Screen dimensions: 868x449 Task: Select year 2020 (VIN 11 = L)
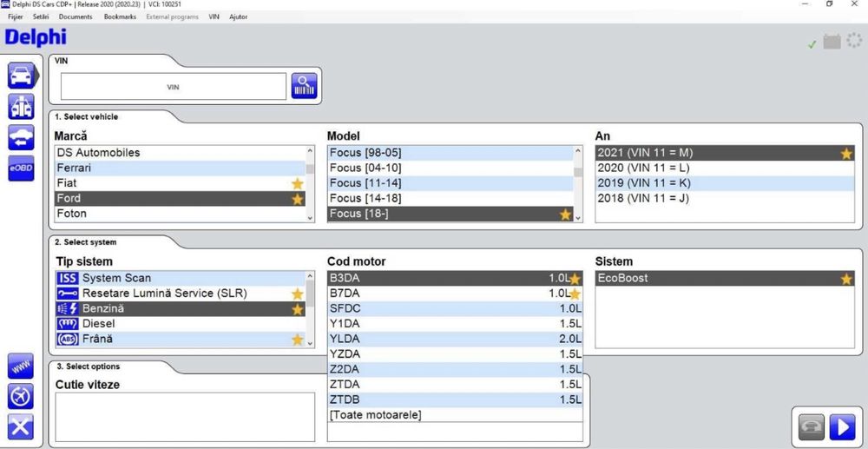pyautogui.click(x=725, y=168)
